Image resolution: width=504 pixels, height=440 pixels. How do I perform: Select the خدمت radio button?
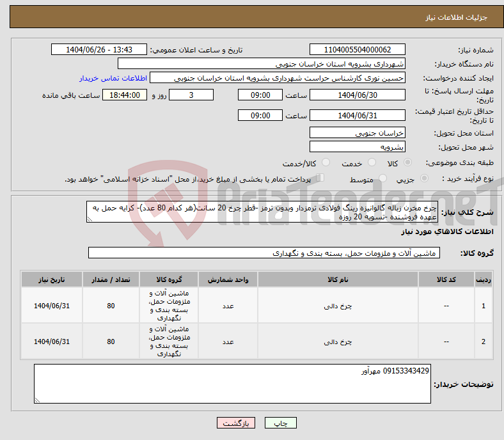372,162
